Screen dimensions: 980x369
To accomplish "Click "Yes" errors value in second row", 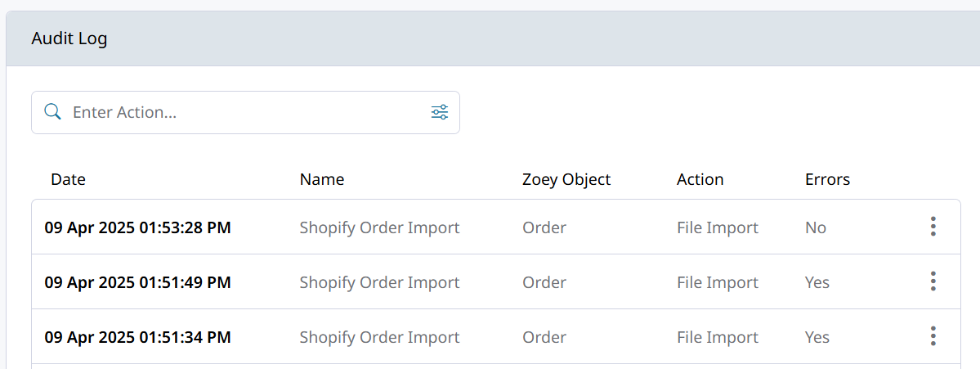I will pos(817,282).
